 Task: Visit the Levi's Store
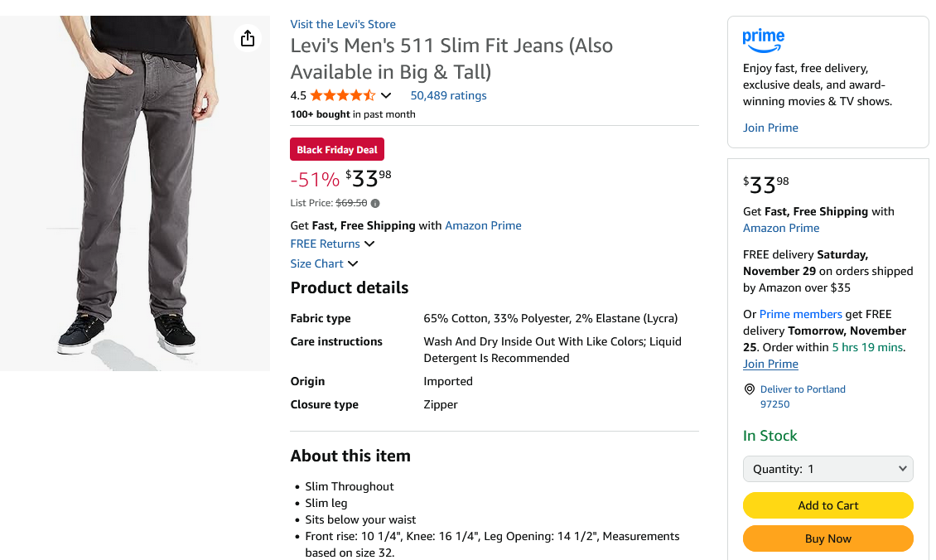click(342, 23)
